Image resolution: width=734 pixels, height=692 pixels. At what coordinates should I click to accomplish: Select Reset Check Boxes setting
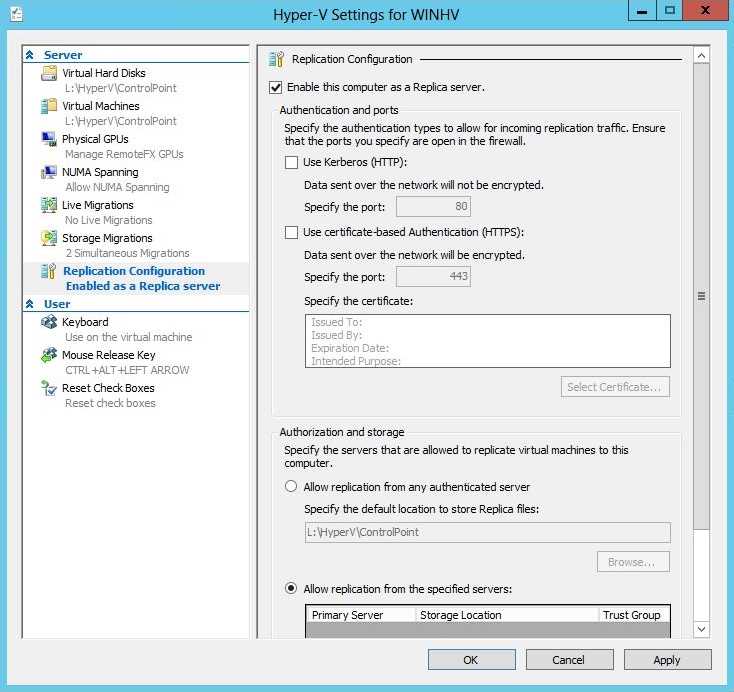coord(108,388)
